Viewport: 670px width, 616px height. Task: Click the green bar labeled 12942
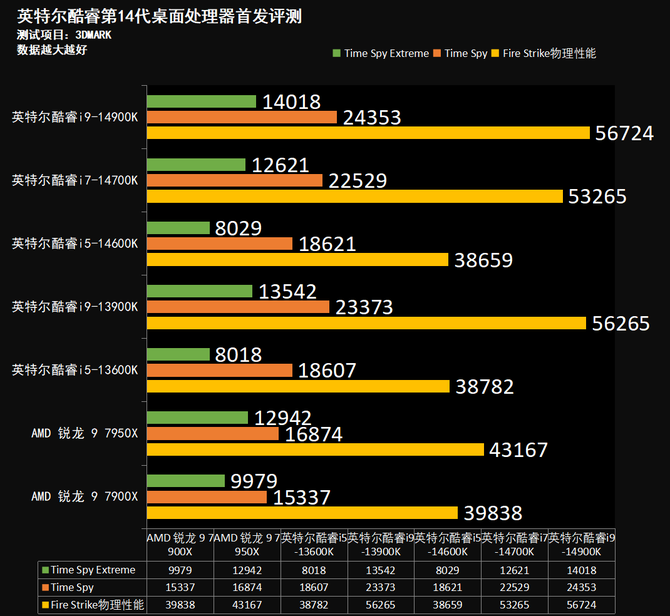[x=197, y=418]
